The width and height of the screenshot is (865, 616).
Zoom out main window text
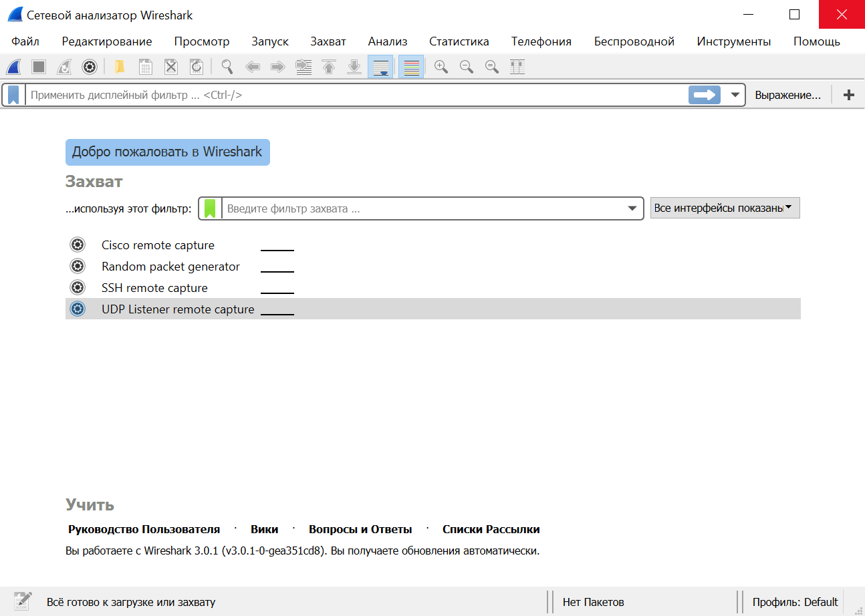click(467, 67)
